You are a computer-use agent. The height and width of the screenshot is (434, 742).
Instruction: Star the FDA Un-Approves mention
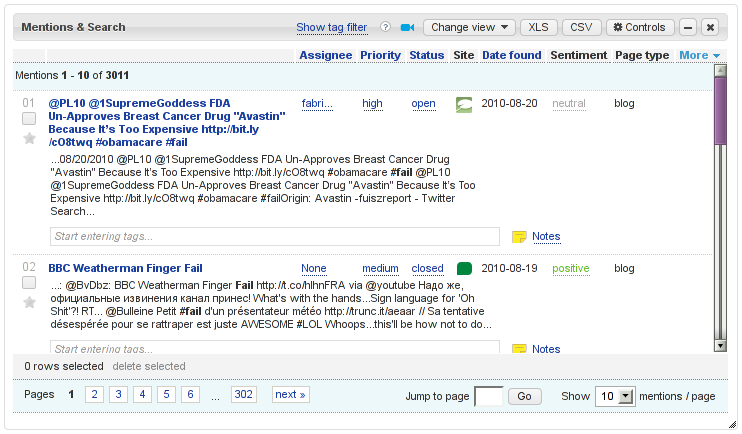pos(29,138)
